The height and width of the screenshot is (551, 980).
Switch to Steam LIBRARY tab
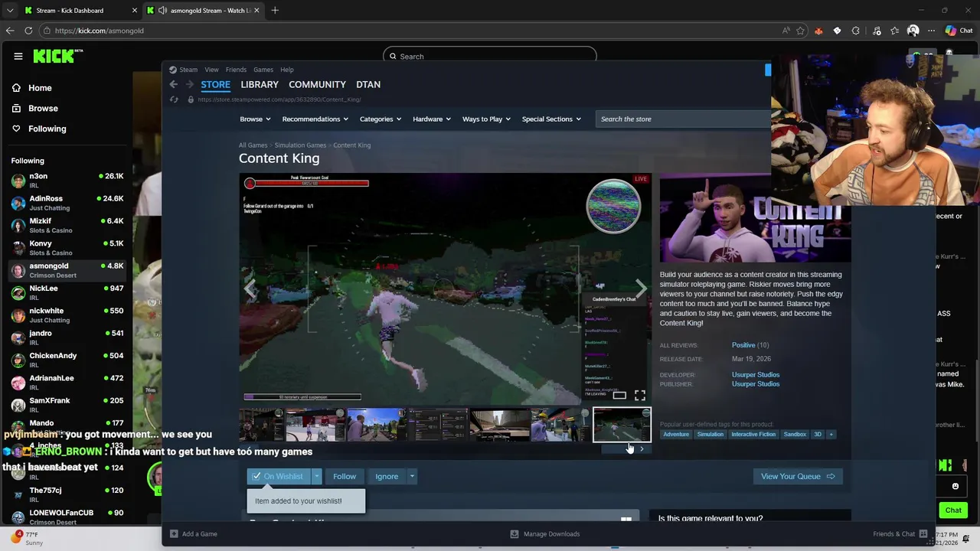point(260,84)
